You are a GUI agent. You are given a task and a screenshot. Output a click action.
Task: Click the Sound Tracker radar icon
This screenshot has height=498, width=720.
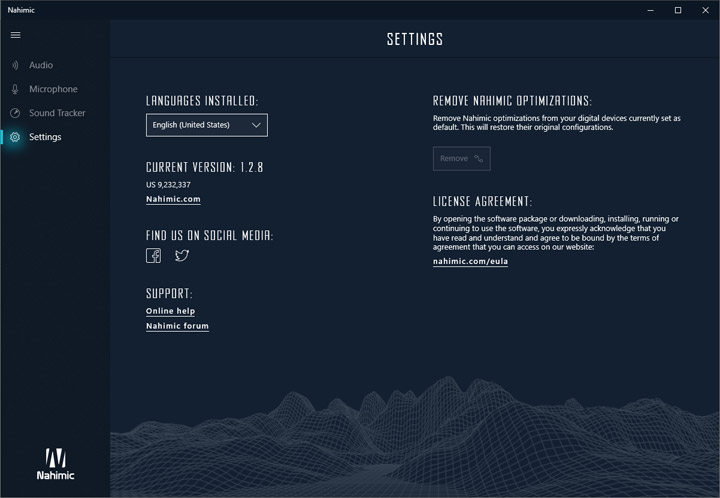pyautogui.click(x=15, y=113)
